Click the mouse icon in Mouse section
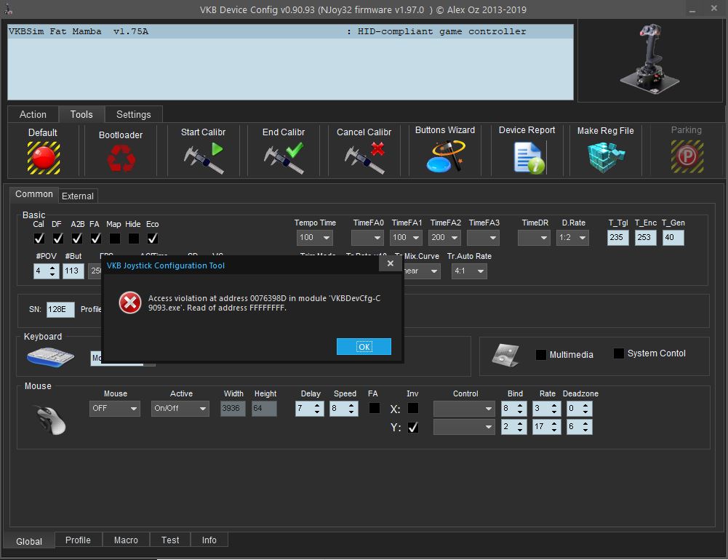The height and width of the screenshot is (560, 728). coord(51,420)
